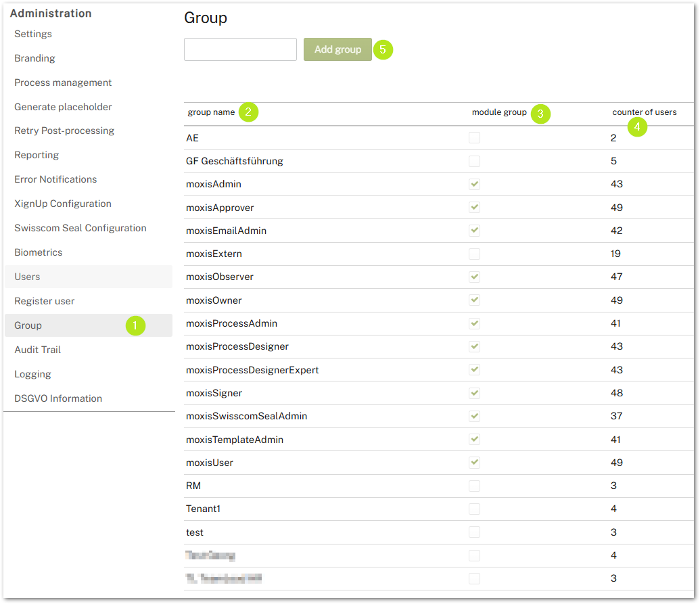Viewport: 700px width, 604px height.
Task: Click the green marker number 1 badge
Action: pos(135,325)
